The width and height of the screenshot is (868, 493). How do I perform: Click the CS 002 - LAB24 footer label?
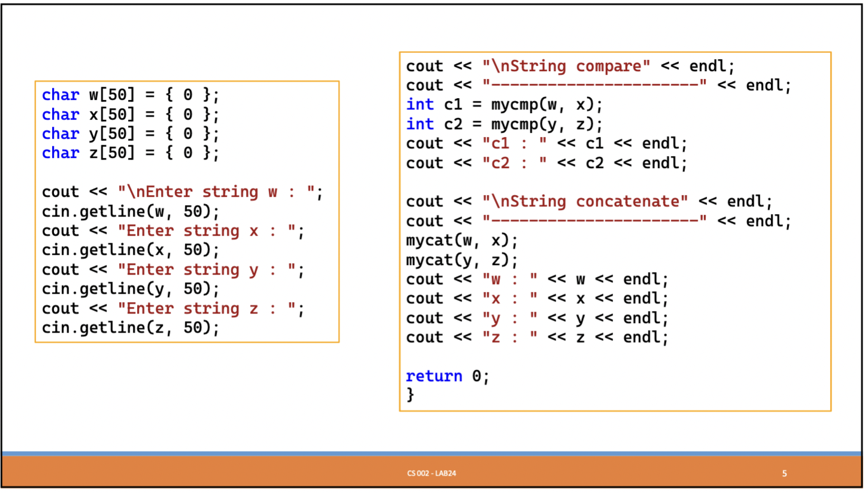point(432,473)
